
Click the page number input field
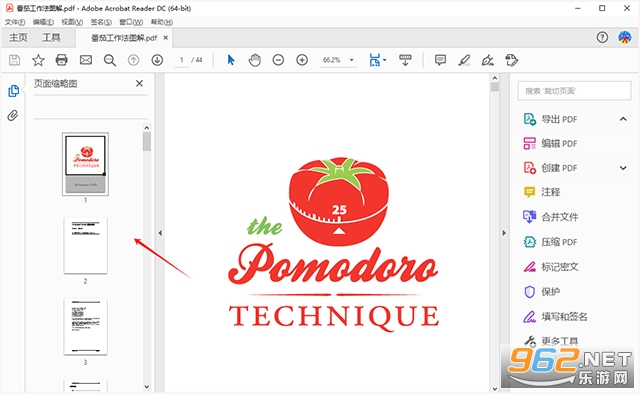182,60
